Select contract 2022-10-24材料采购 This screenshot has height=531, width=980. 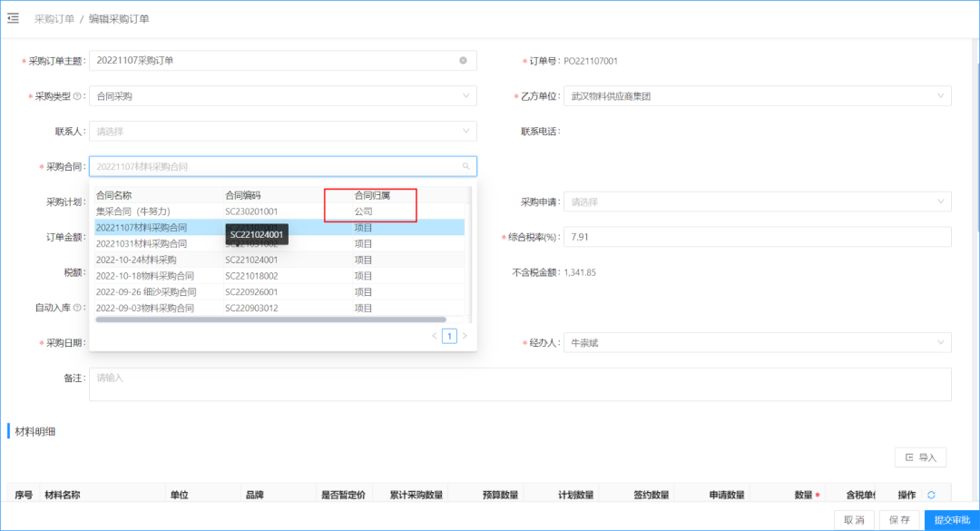click(279, 260)
